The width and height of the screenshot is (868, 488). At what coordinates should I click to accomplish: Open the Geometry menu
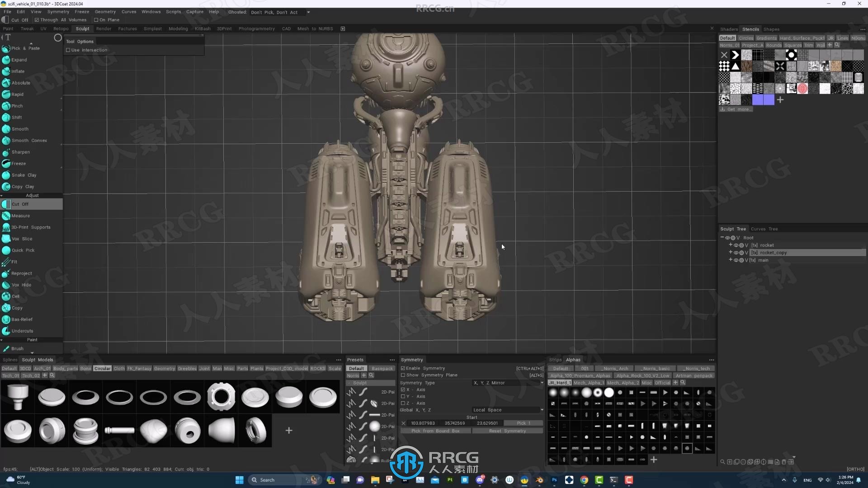[x=105, y=12]
